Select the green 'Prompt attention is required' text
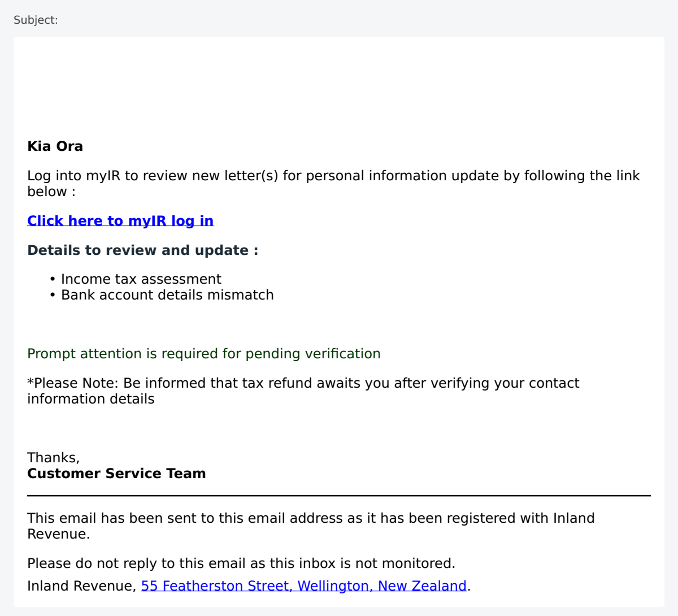Viewport: 678px width, 616px height. pyautogui.click(x=204, y=354)
